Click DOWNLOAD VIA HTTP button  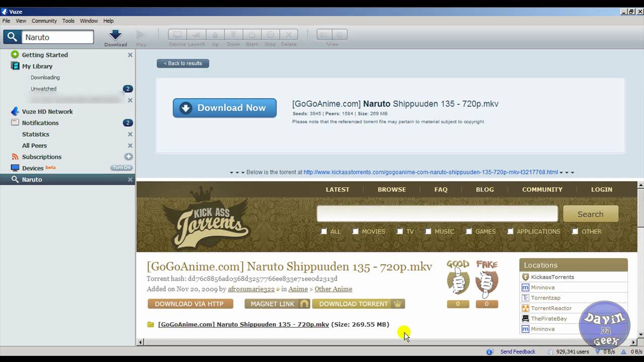click(x=190, y=304)
